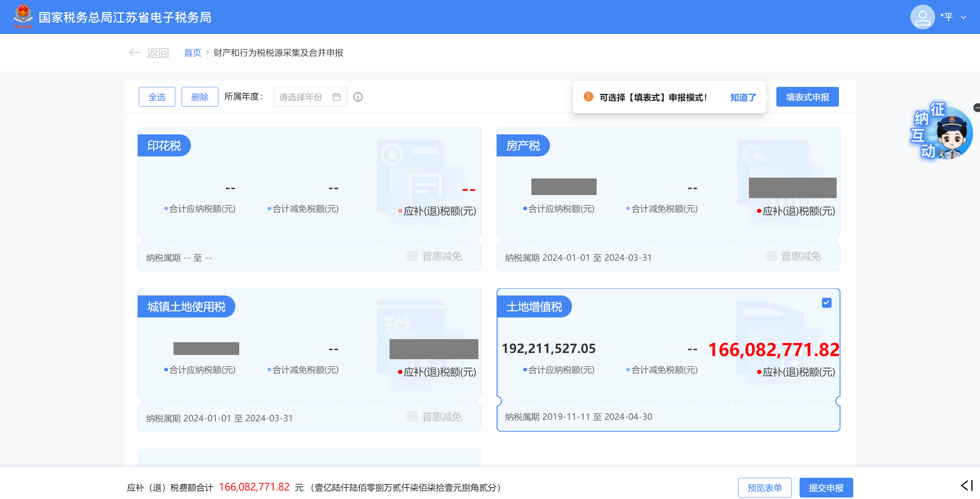Uncheck the 土地增值税 card checkbox
Screen dimensions: 980x499
click(827, 303)
